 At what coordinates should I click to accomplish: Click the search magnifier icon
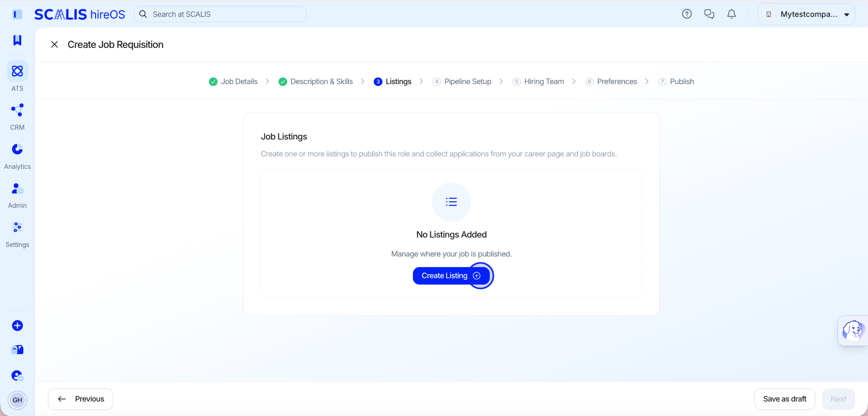tap(143, 14)
